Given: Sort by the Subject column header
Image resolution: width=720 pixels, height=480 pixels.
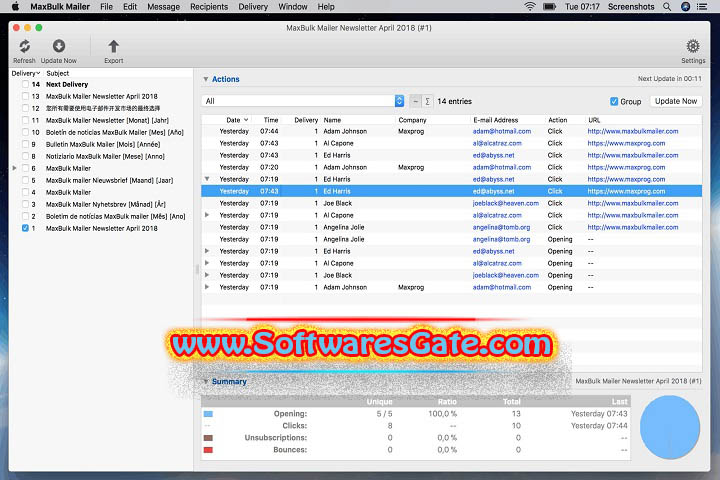Looking at the screenshot, I should point(57,73).
